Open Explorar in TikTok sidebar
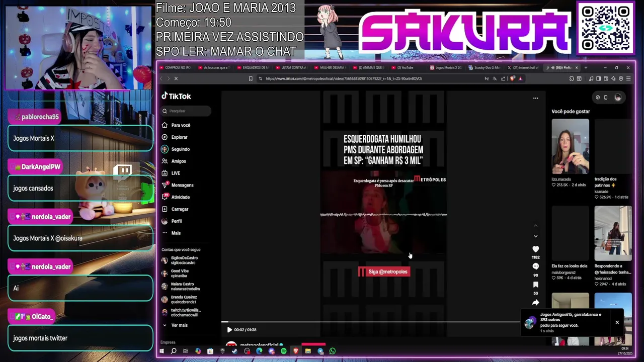The width and height of the screenshot is (644, 362). [175, 137]
